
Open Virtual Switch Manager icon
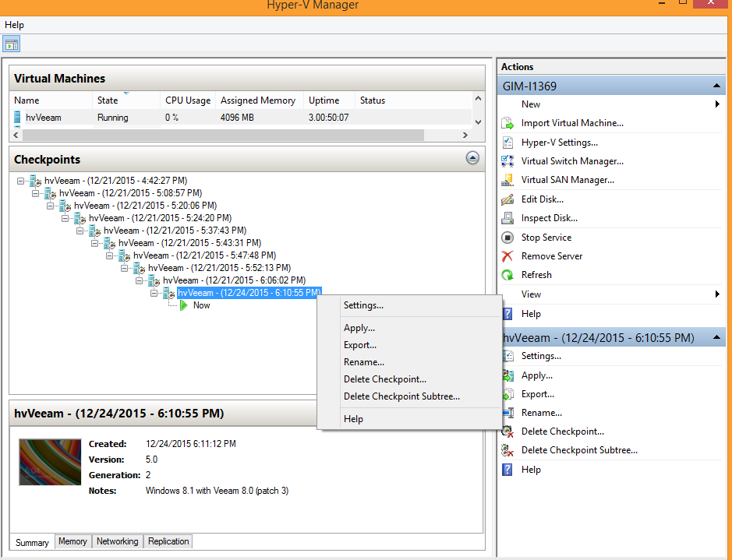tap(507, 161)
